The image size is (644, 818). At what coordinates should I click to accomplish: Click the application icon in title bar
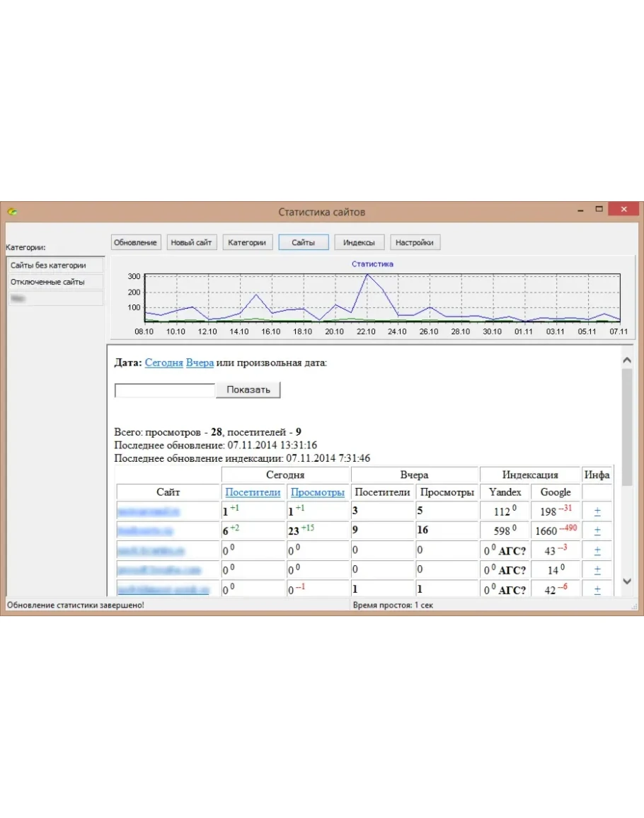(12, 211)
